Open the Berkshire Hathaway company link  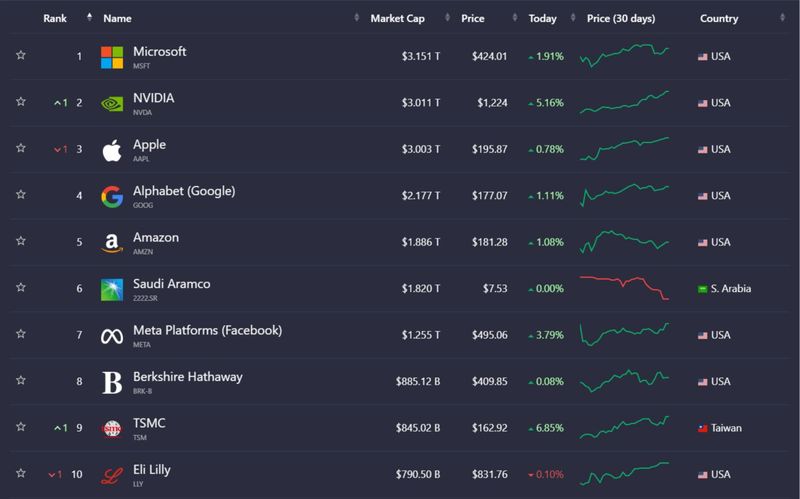pos(188,377)
